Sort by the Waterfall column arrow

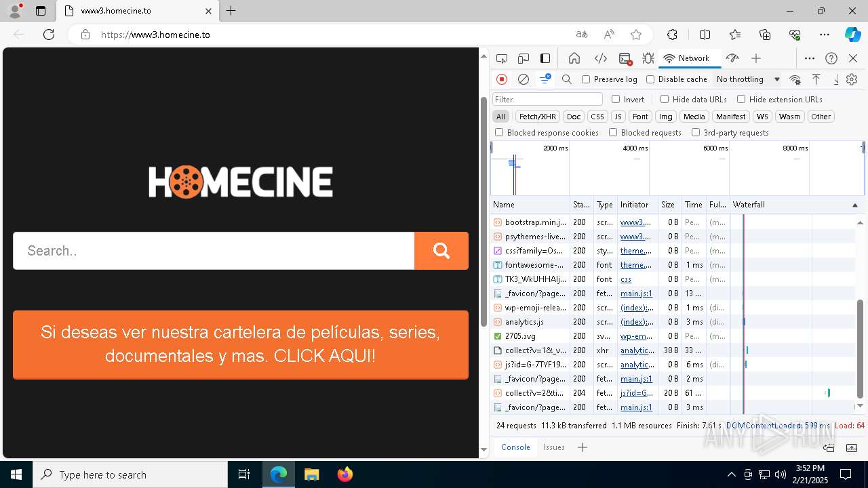(854, 205)
